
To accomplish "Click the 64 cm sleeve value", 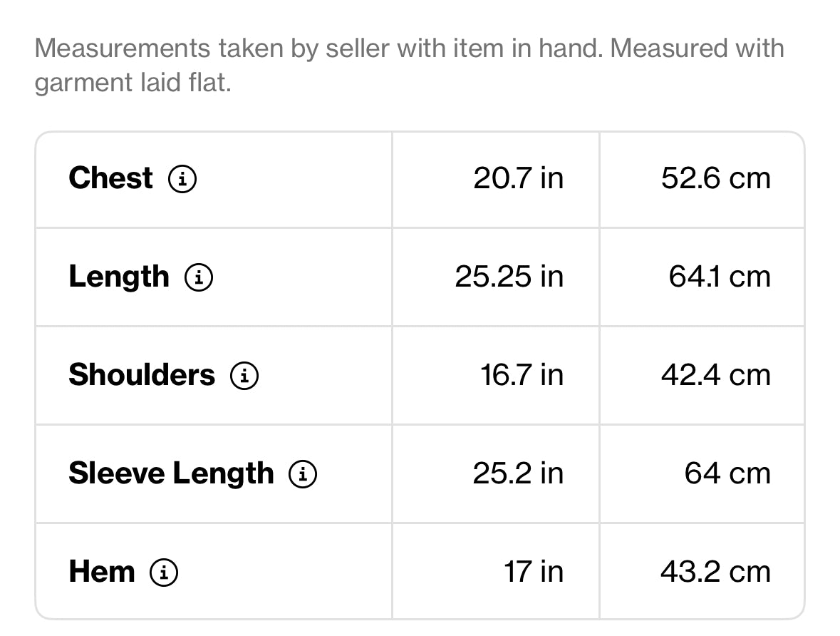I will [x=727, y=473].
